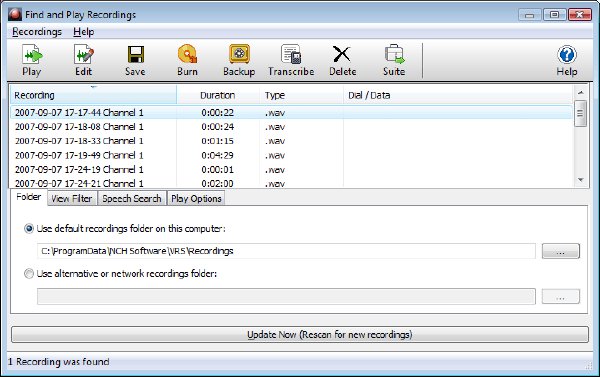Sort by the Type column header
Image resolution: width=600 pixels, height=377 pixels.
(x=302, y=95)
